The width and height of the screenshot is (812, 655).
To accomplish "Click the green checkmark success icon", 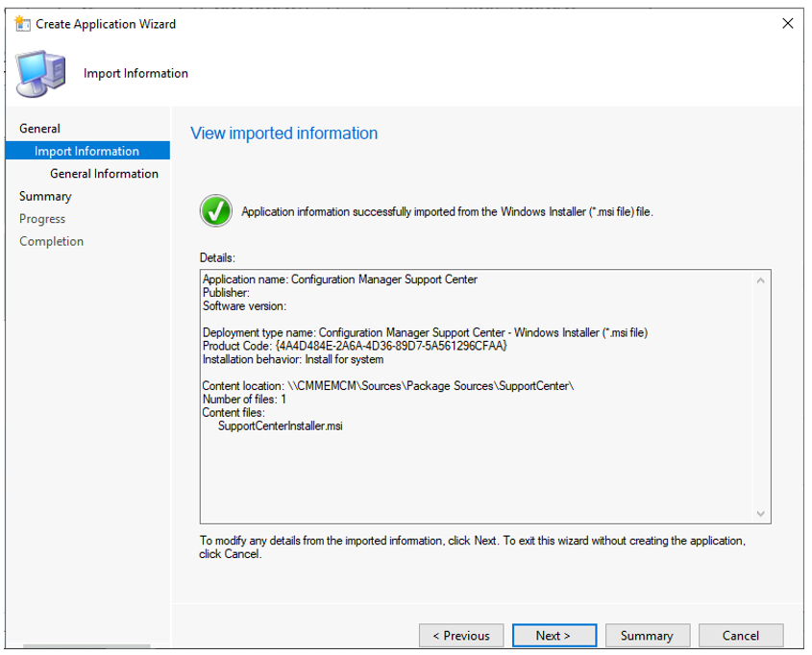I will [x=216, y=211].
